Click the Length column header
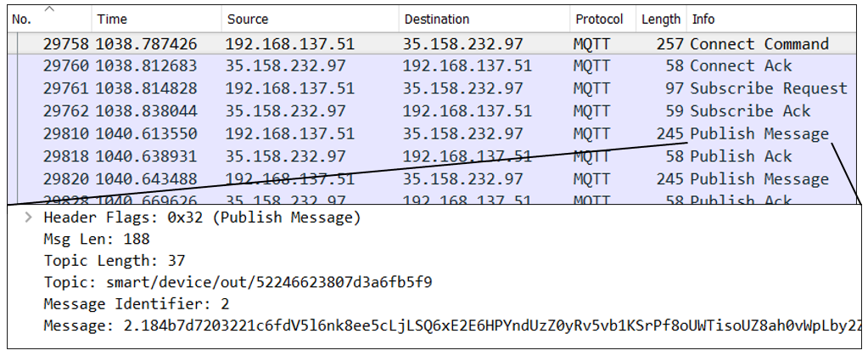The width and height of the screenshot is (868, 356). coord(661,19)
